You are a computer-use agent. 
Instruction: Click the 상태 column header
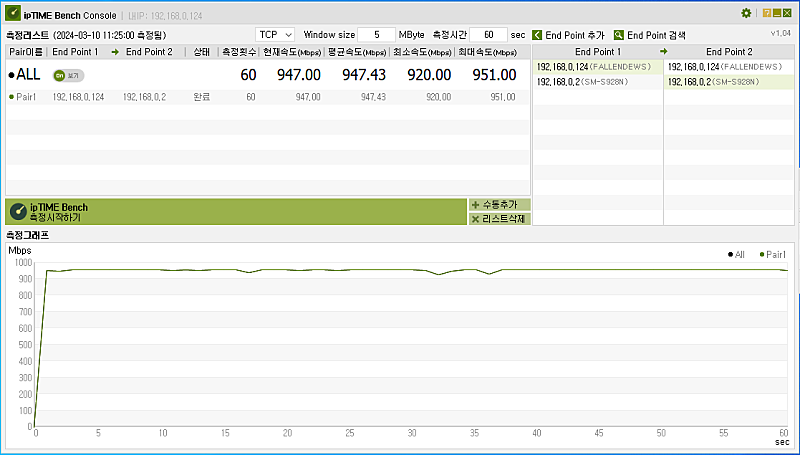202,52
